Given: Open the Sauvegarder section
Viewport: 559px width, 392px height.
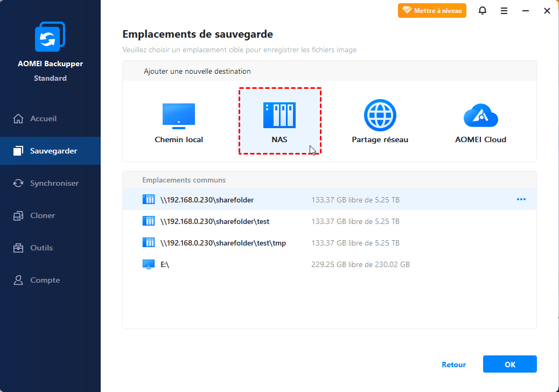Looking at the screenshot, I should click(x=50, y=151).
